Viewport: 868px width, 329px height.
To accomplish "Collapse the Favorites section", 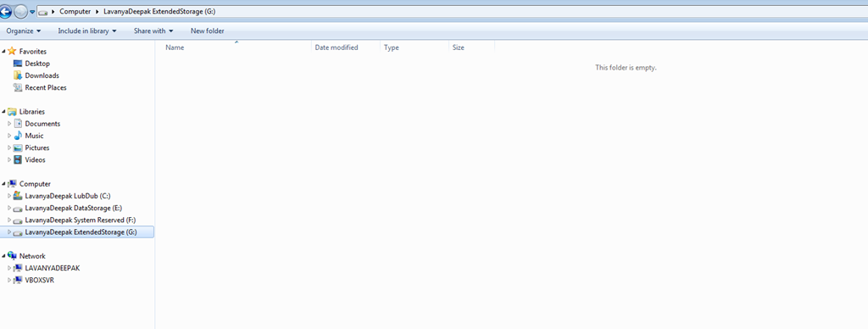I will pos(4,52).
